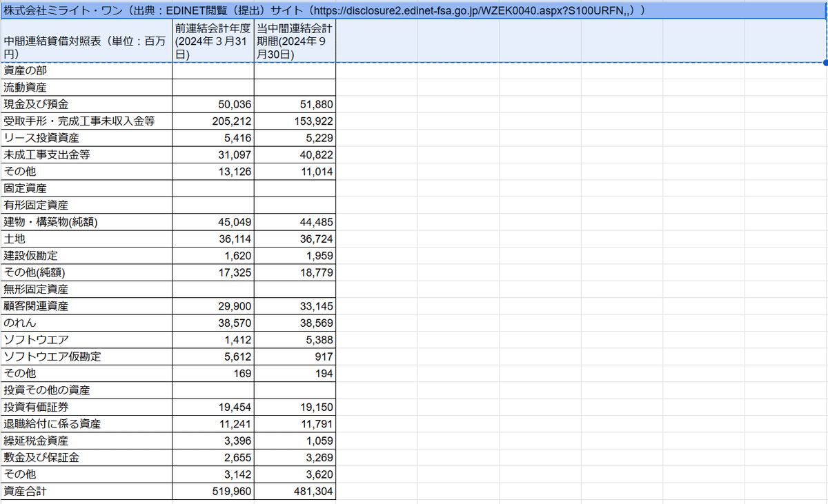The height and width of the screenshot is (504, 828).
Task: Click the 退職給付に係る資産 label cell
Action: (87, 423)
